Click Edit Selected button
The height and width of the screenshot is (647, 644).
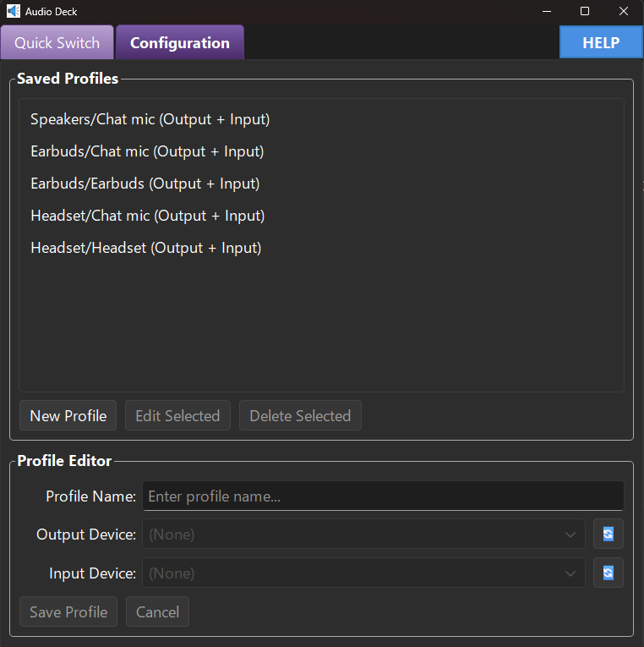click(x=177, y=416)
